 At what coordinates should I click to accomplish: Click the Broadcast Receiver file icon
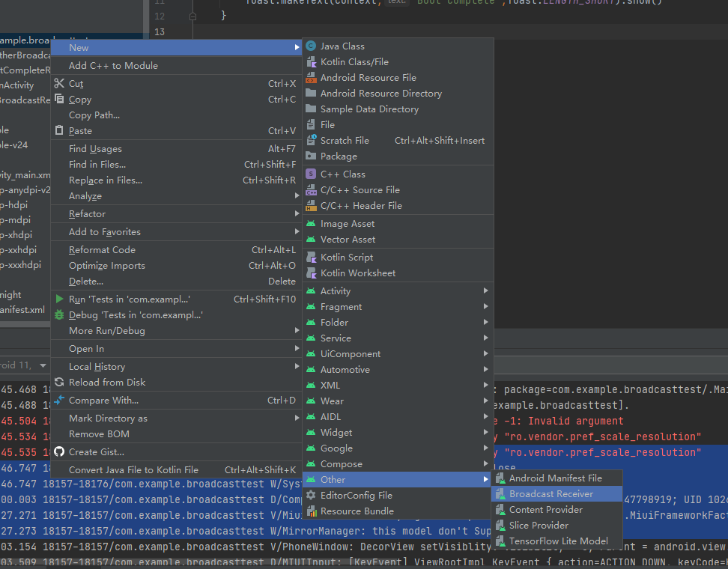[x=500, y=494]
